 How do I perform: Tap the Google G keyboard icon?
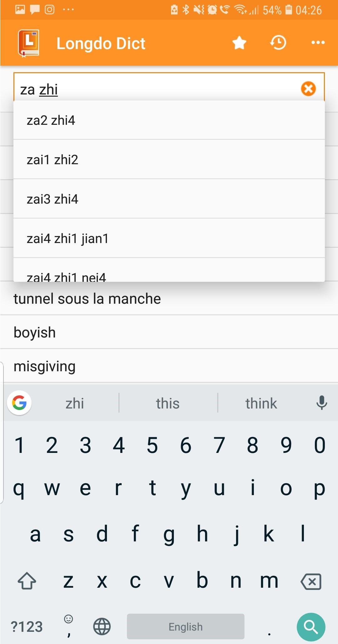click(x=19, y=403)
